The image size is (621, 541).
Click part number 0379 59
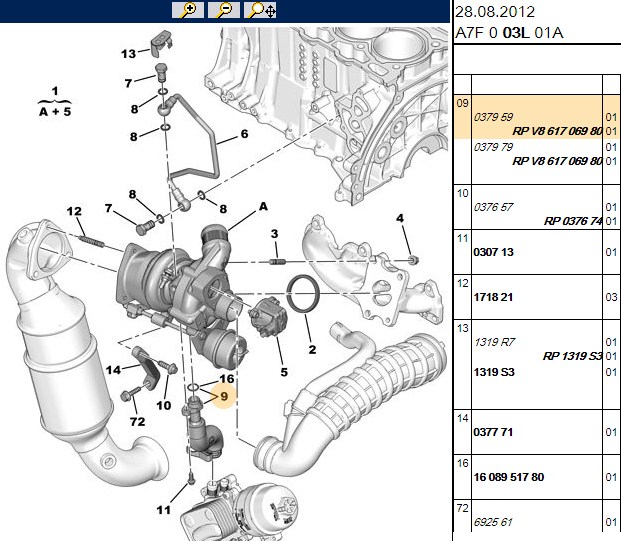493,117
